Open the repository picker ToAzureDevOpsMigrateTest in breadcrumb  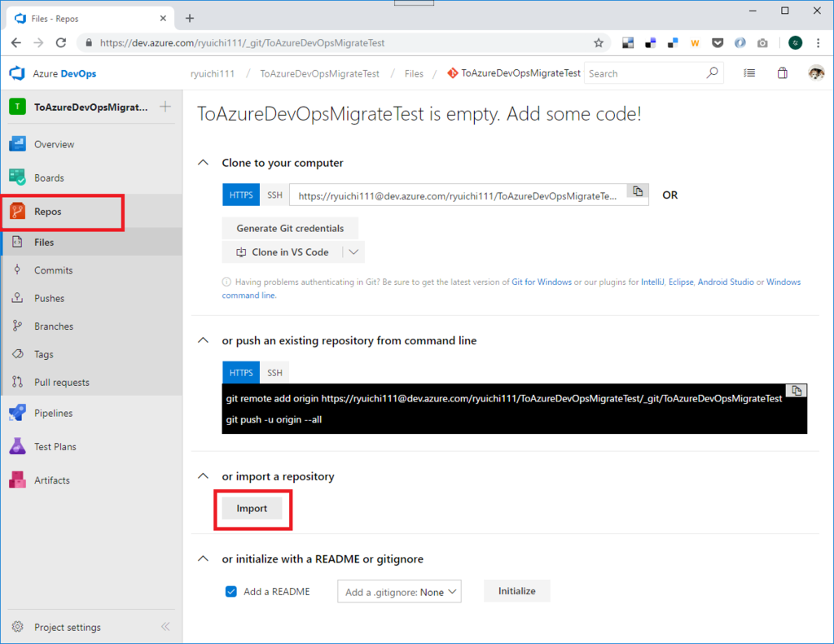[514, 72]
